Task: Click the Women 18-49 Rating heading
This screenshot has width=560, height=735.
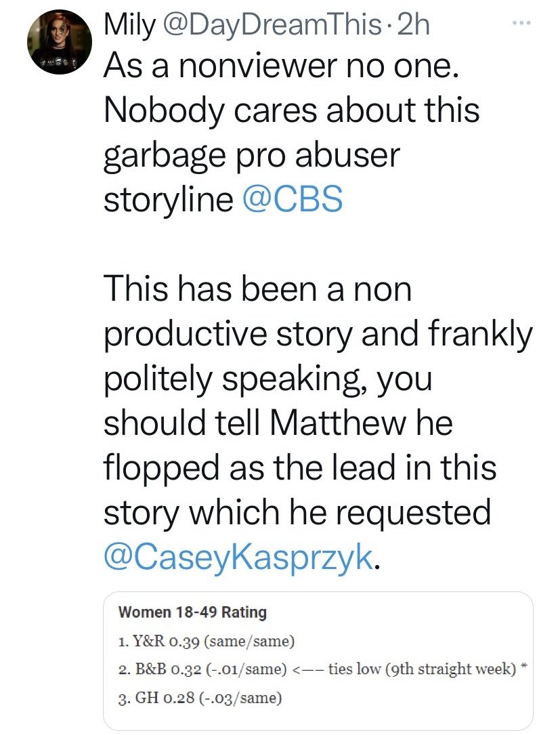Action: (192, 612)
